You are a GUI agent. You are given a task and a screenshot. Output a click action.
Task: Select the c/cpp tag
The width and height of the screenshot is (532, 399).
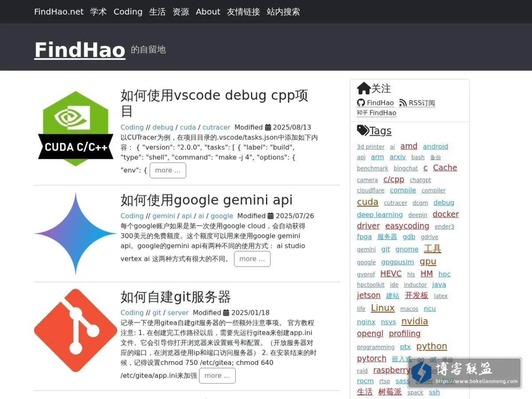click(x=394, y=179)
